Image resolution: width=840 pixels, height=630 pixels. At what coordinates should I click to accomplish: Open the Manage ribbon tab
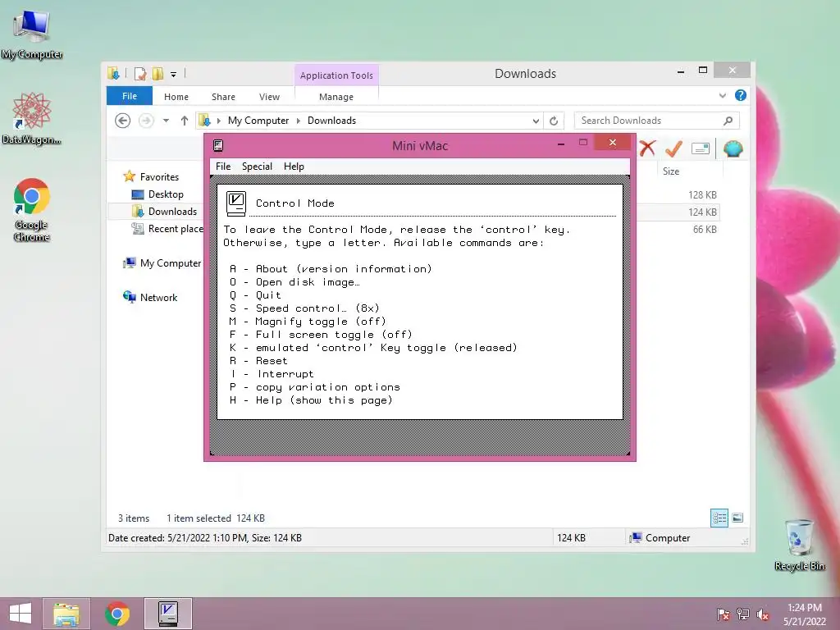(336, 97)
